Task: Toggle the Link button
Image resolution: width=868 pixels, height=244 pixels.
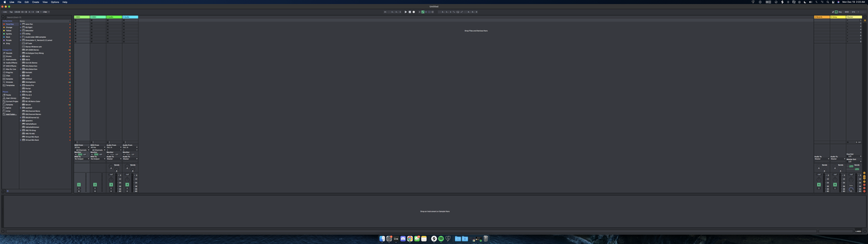Action: click(x=5, y=12)
